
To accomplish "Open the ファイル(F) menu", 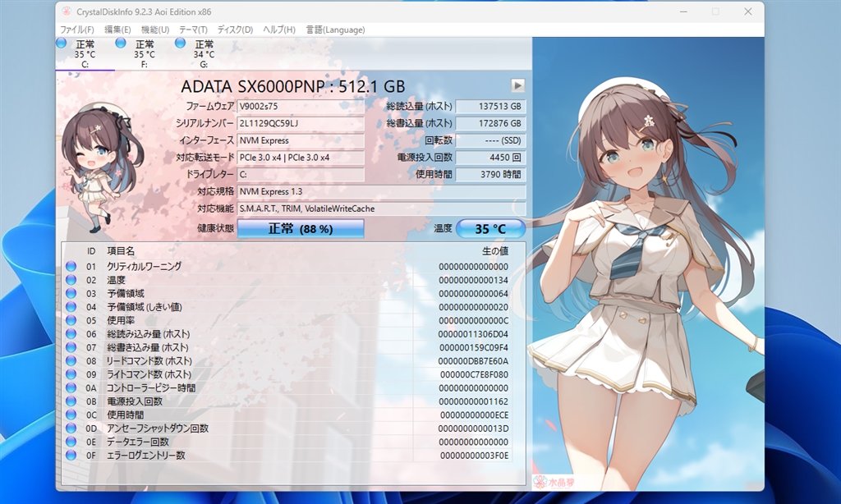I will pos(76,30).
